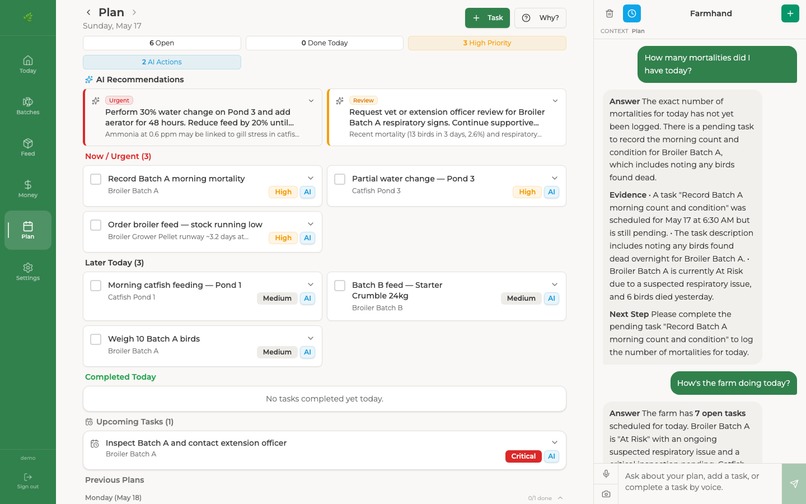Click 'No tasks completed yet today.' text
The height and width of the screenshot is (504, 806).
(324, 399)
